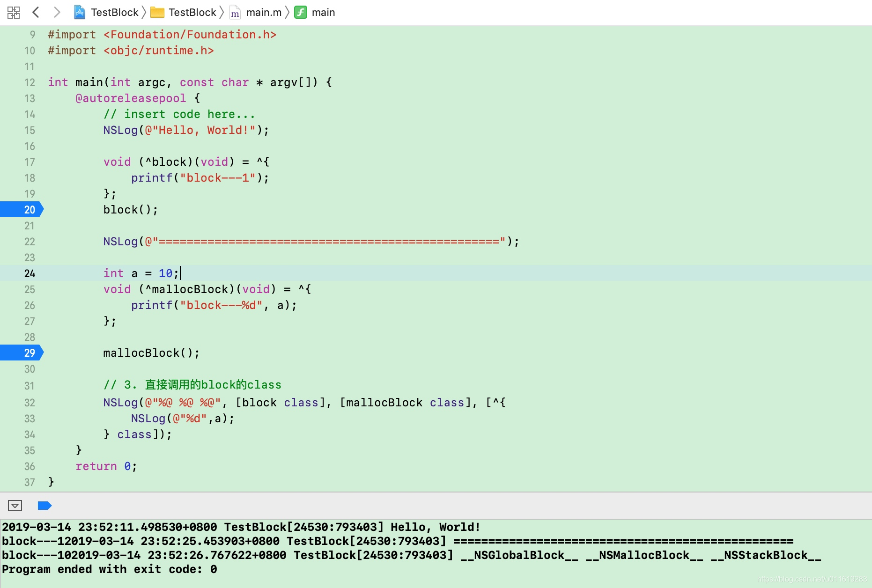Open the TestBlock folder in the jump bar

point(184,12)
